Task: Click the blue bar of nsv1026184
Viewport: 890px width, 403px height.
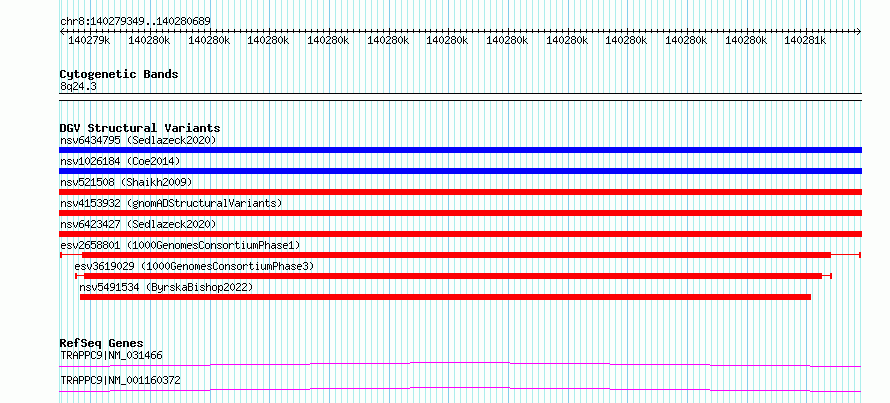Action: pos(460,171)
